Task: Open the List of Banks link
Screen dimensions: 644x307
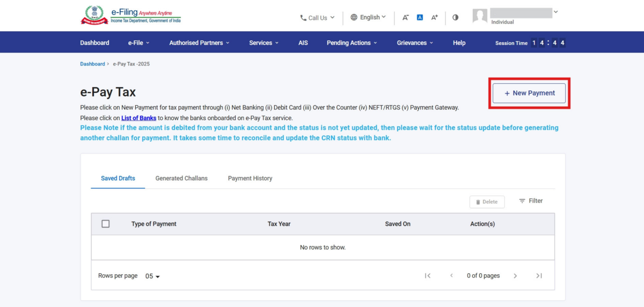Action: click(x=138, y=118)
